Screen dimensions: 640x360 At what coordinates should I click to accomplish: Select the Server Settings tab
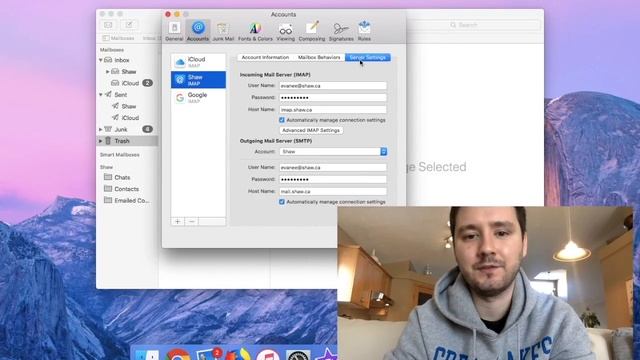click(367, 58)
